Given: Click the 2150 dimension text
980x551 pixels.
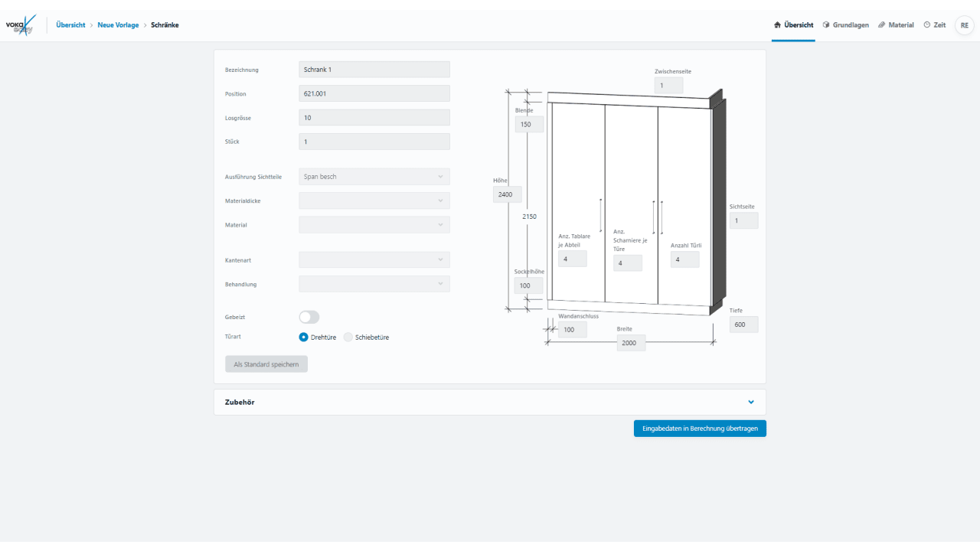Looking at the screenshot, I should (x=530, y=217).
